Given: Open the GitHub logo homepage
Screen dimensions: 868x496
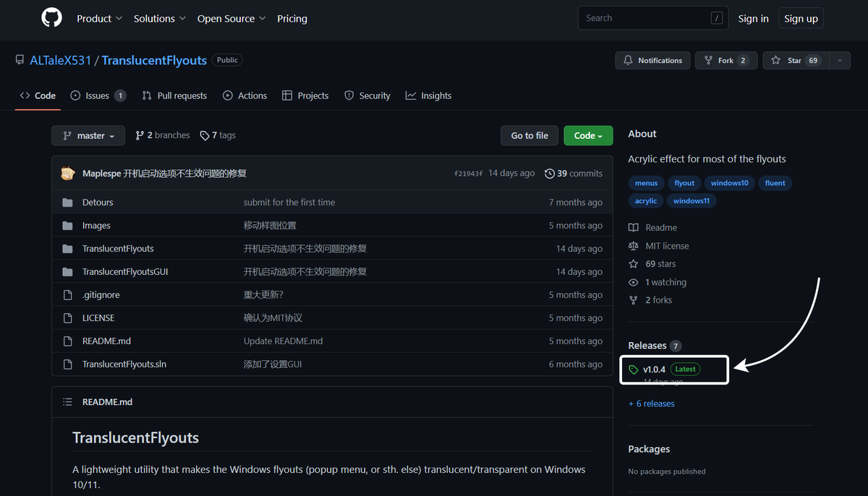Looking at the screenshot, I should pos(52,18).
